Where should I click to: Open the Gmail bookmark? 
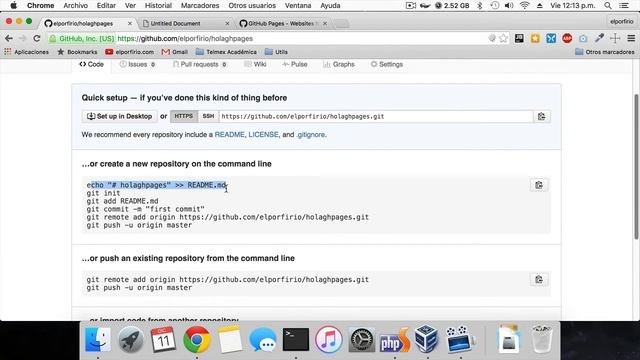click(x=175, y=52)
